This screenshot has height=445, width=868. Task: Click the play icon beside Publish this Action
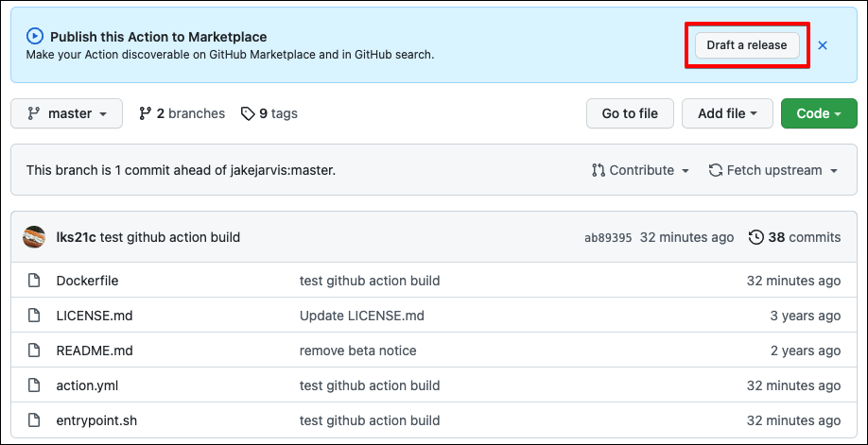click(x=34, y=37)
